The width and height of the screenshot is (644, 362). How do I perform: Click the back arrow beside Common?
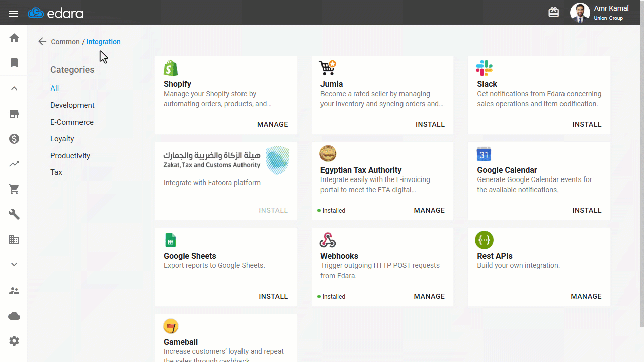(42, 42)
